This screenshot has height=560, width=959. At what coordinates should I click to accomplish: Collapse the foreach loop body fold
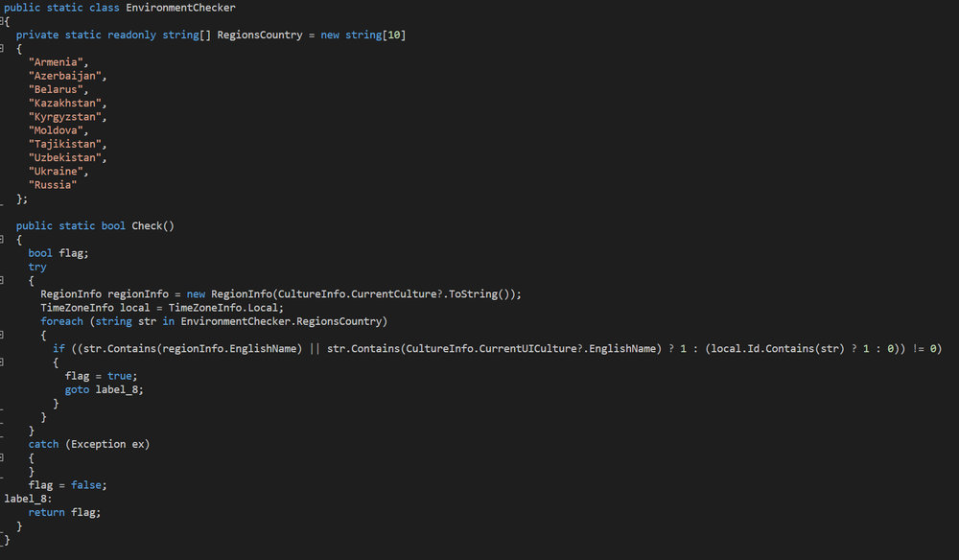pyautogui.click(x=2, y=335)
